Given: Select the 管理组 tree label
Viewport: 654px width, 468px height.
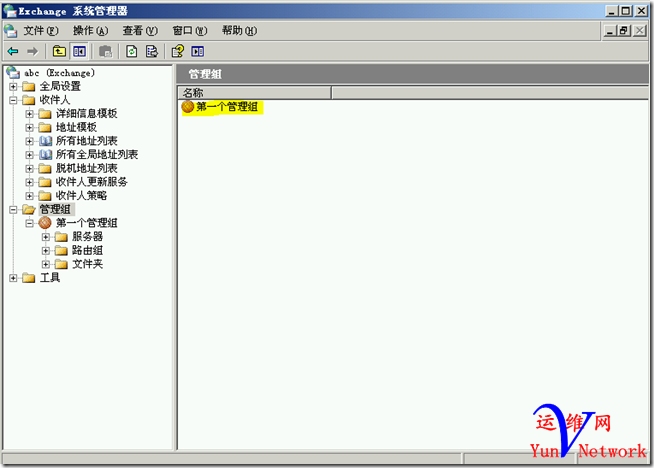Looking at the screenshot, I should click(x=55, y=209).
